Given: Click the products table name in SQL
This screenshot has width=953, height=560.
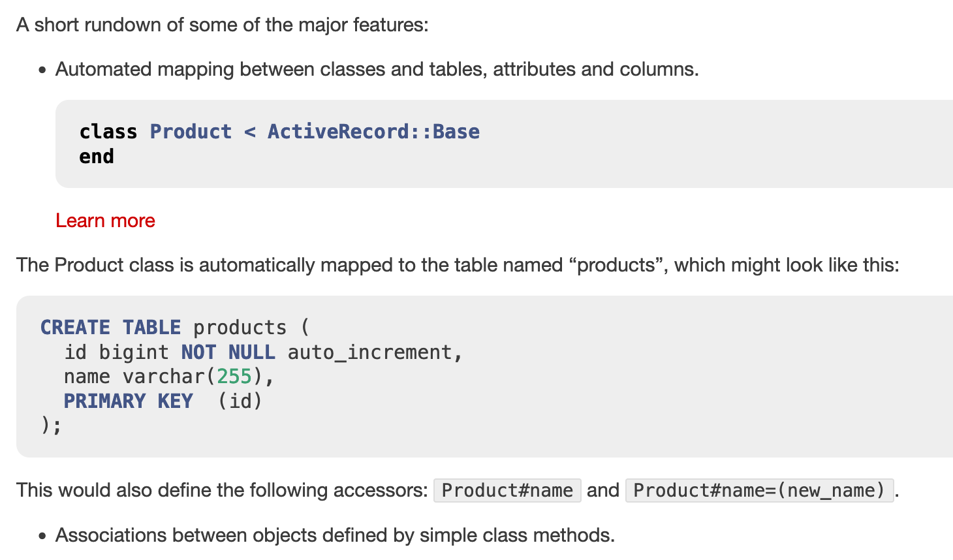Looking at the screenshot, I should click(x=240, y=328).
